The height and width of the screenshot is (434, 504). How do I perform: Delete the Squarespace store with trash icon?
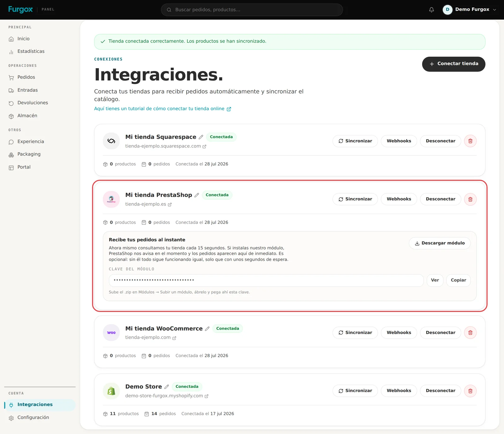pyautogui.click(x=470, y=141)
